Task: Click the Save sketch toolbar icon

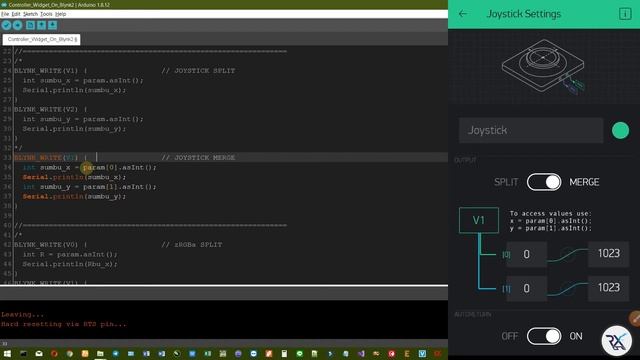Action: tap(52, 25)
